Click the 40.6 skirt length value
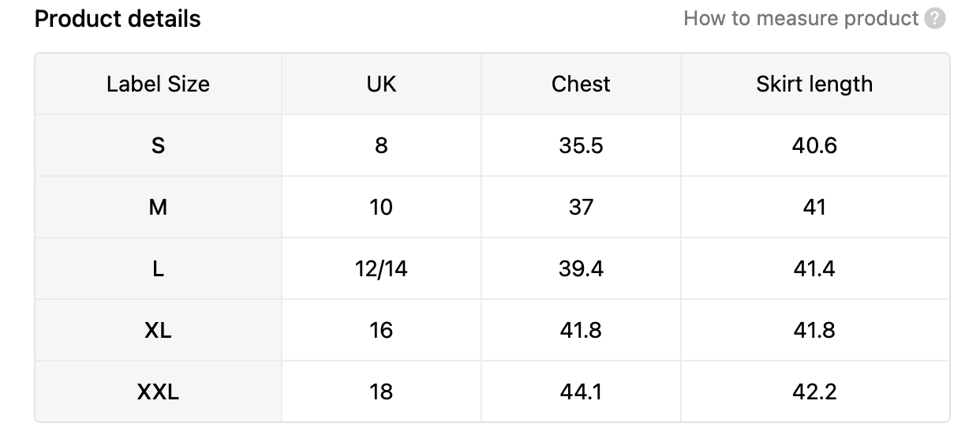The width and height of the screenshot is (980, 442). coord(815,145)
